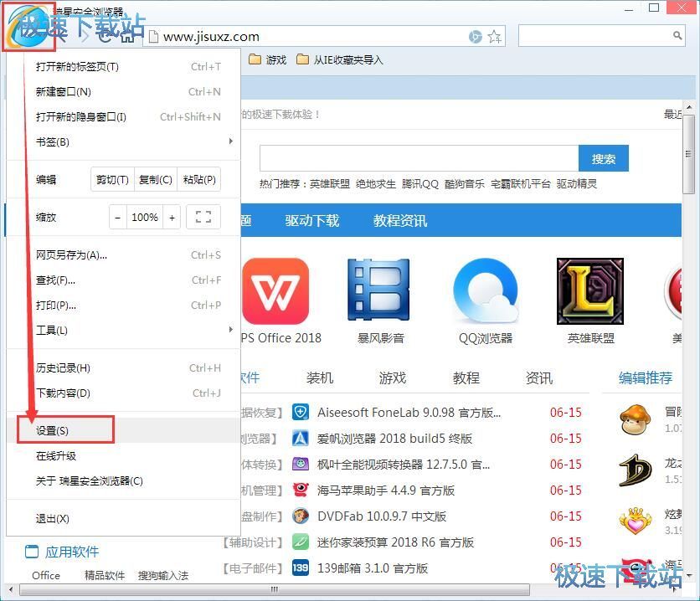Click the 海马苹果助手 list icon
The width and height of the screenshot is (700, 601).
[x=301, y=490]
